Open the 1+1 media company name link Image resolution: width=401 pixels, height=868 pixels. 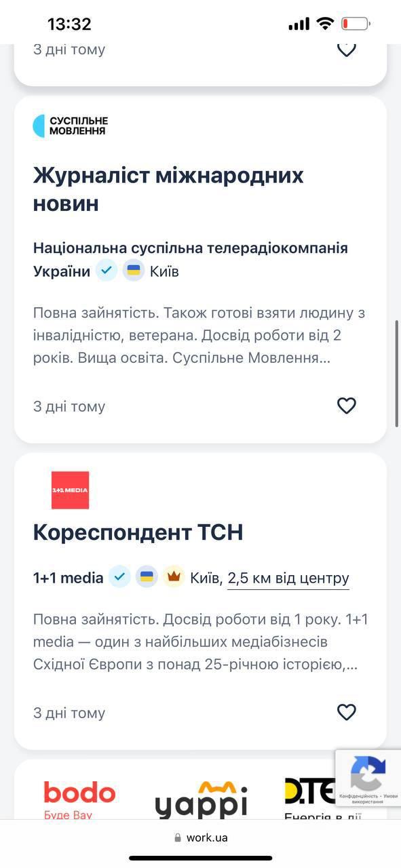(69, 578)
